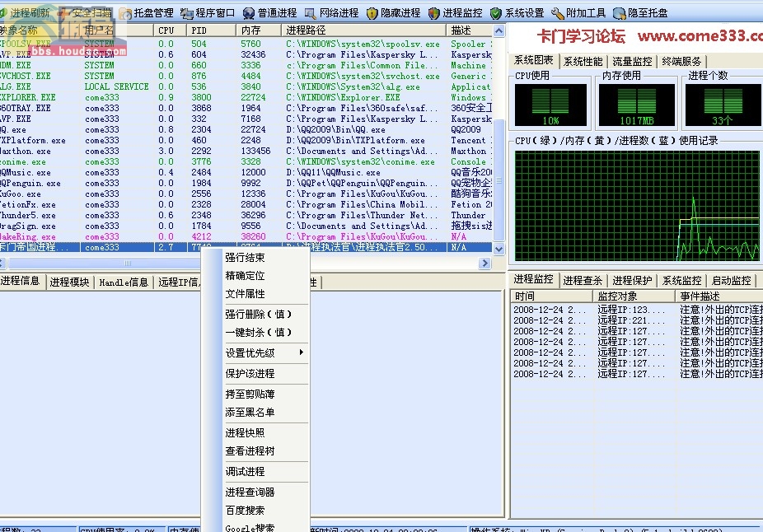Select the Maxthon process row PID 2292

246,151
